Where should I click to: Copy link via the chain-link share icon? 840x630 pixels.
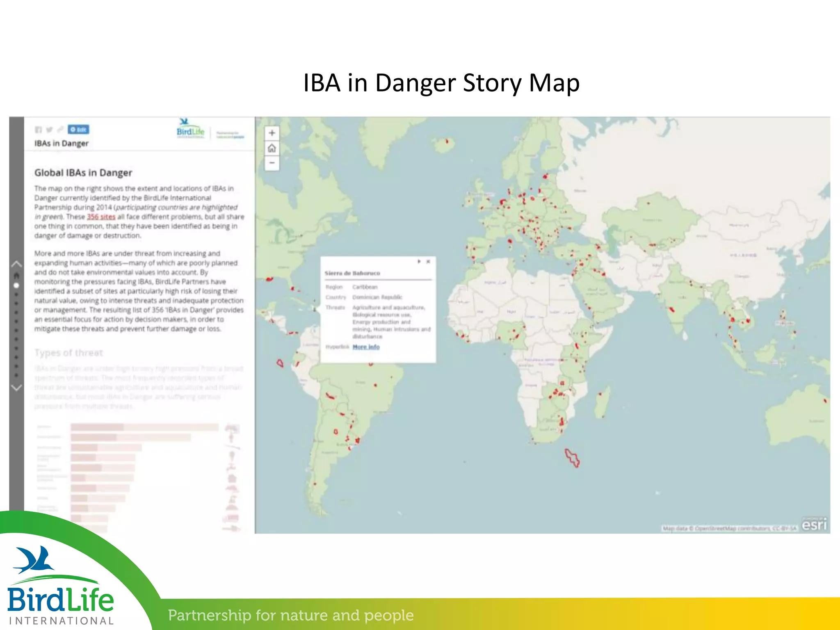pos(60,130)
